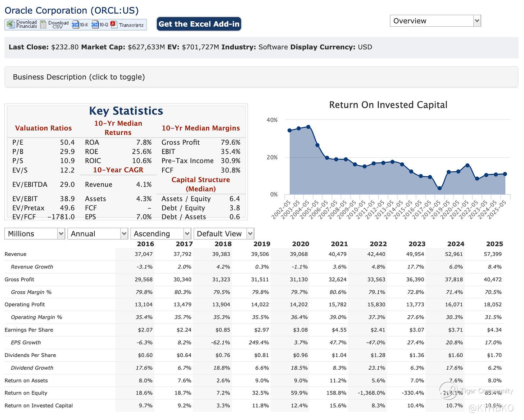Click the Earnings Per Share row label

(29, 330)
